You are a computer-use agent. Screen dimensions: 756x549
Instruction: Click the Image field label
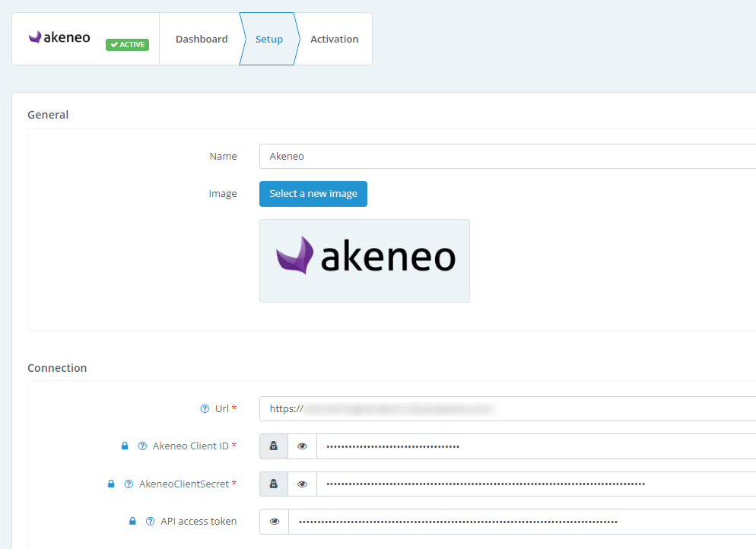click(x=223, y=194)
